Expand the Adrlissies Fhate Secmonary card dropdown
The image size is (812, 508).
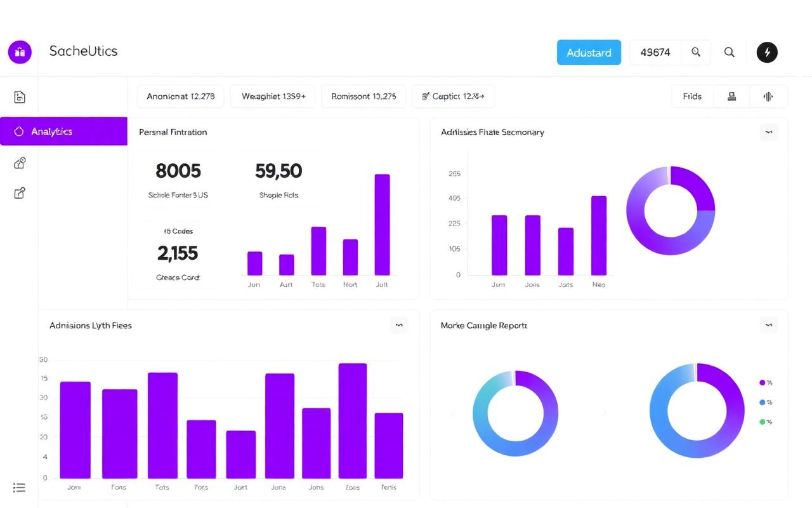tap(769, 132)
